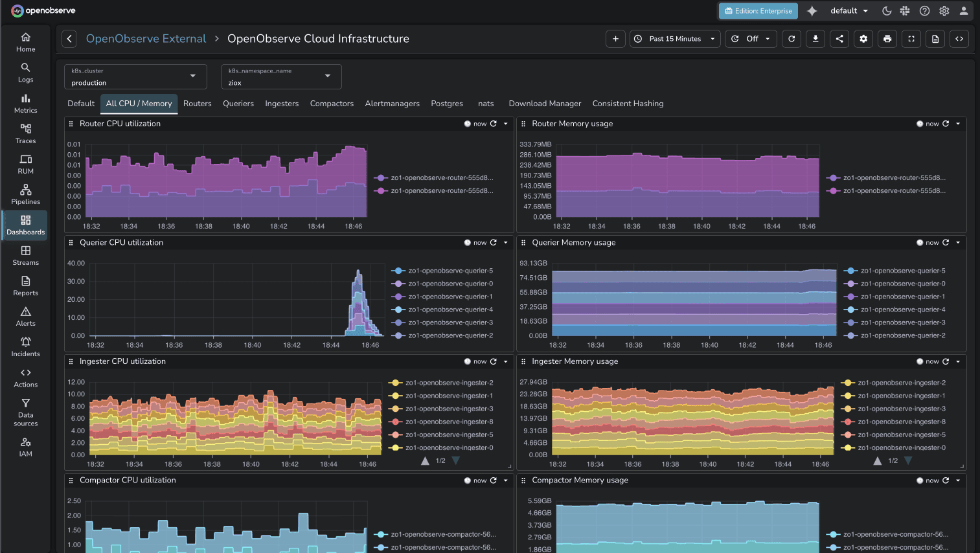Screen dimensions: 980x553
Task: Click the plus button to add a panel
Action: [x=615, y=39]
